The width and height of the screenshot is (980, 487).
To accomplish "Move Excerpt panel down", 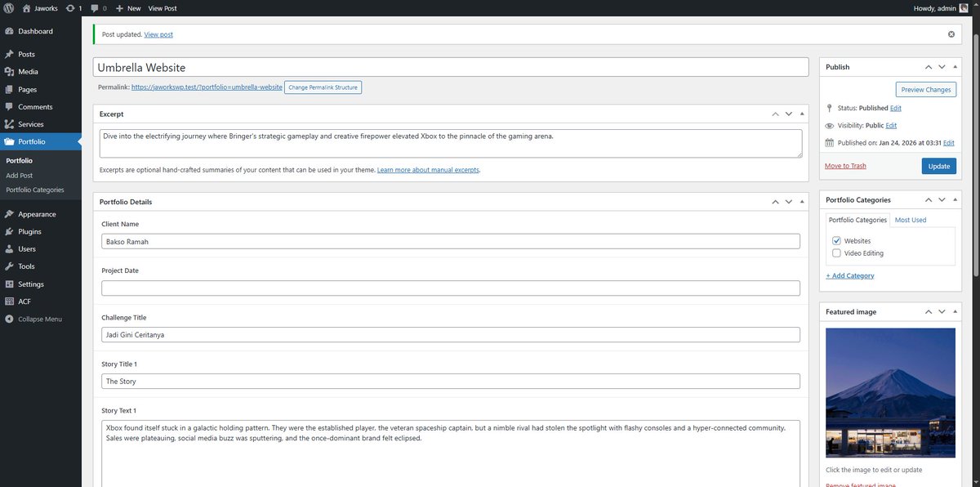I will (789, 114).
